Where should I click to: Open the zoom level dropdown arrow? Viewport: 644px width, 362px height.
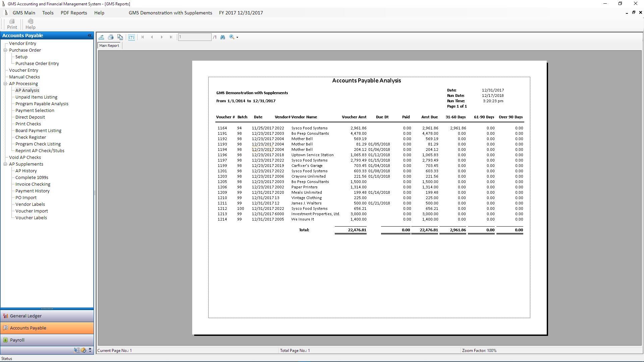(x=237, y=38)
